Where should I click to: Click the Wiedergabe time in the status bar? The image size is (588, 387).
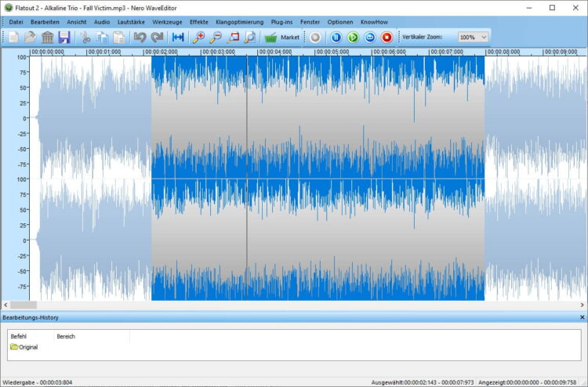click(38, 382)
